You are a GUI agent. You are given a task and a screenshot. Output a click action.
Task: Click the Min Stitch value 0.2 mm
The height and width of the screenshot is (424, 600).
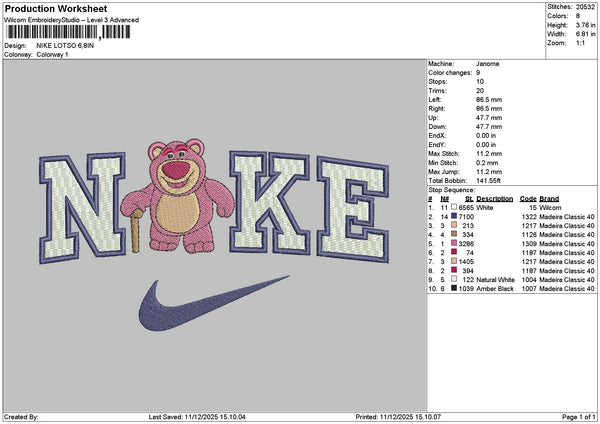[487, 163]
